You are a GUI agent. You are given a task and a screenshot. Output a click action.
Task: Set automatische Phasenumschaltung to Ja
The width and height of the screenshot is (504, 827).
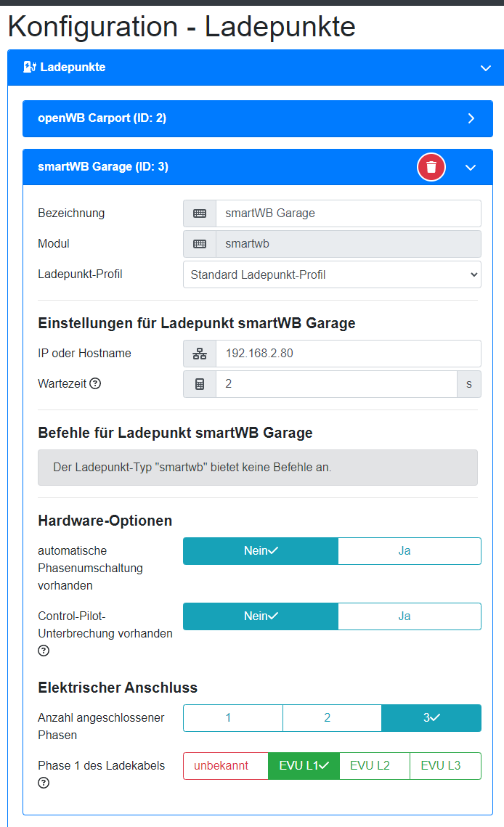click(x=410, y=550)
